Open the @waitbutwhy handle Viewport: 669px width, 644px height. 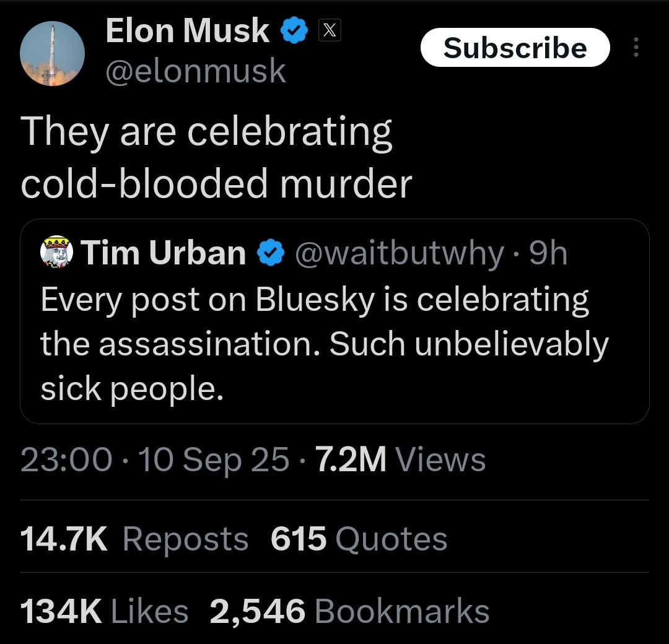pyautogui.click(x=399, y=253)
